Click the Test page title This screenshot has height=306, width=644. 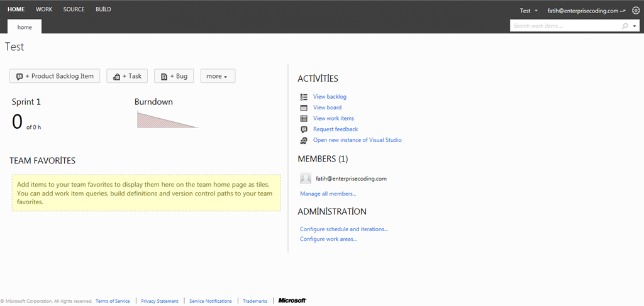point(15,46)
